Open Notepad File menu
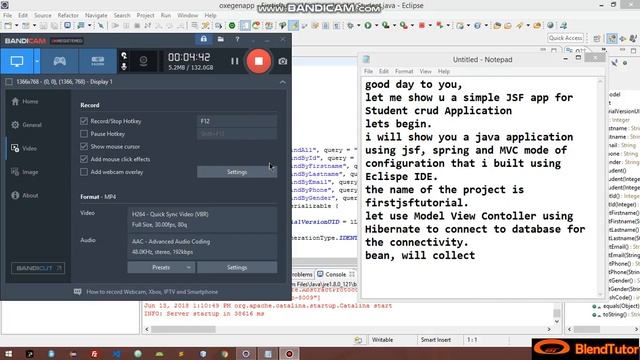This screenshot has height=360, width=640. [x=368, y=71]
